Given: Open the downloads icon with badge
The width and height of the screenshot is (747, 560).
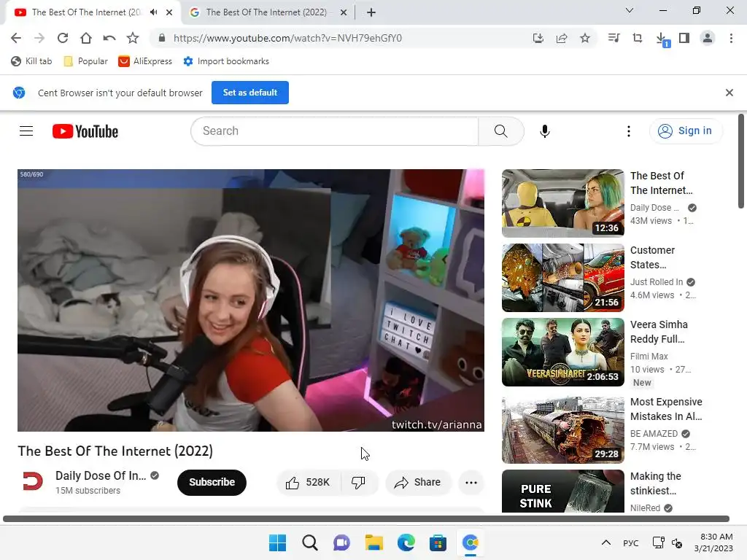Looking at the screenshot, I should click(x=662, y=39).
